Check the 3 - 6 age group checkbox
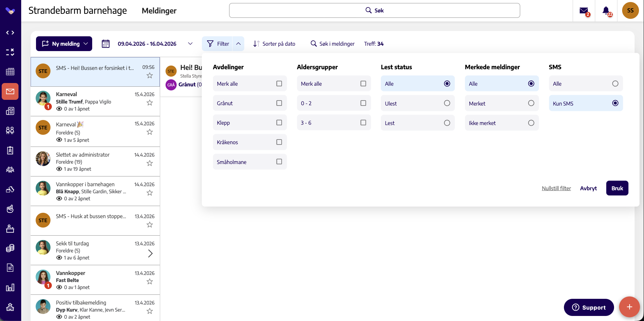 point(363,123)
